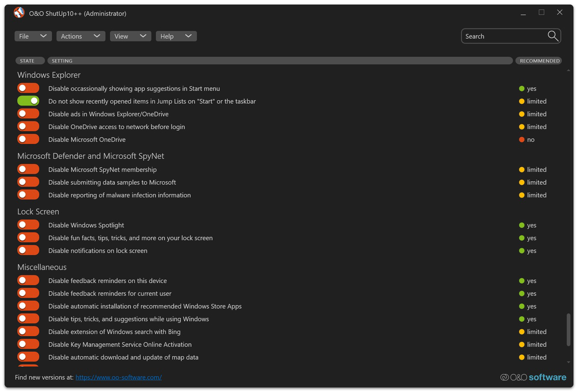Switch on Disable Microsoft OneDrive
578x392 pixels.
tap(28, 139)
